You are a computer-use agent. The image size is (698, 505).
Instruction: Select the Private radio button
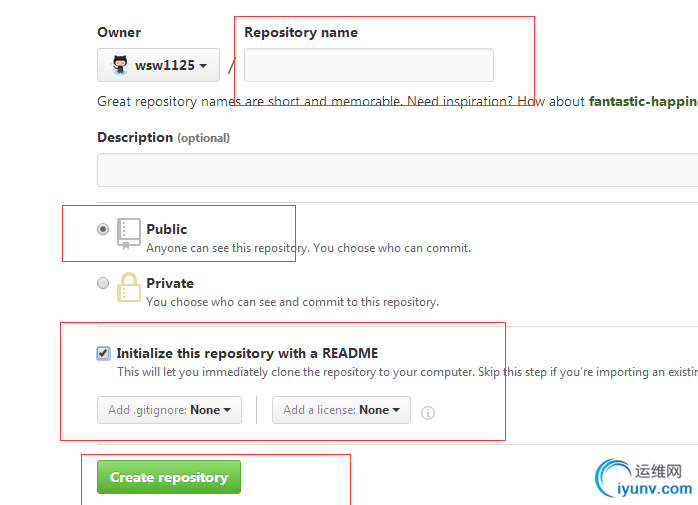103,283
